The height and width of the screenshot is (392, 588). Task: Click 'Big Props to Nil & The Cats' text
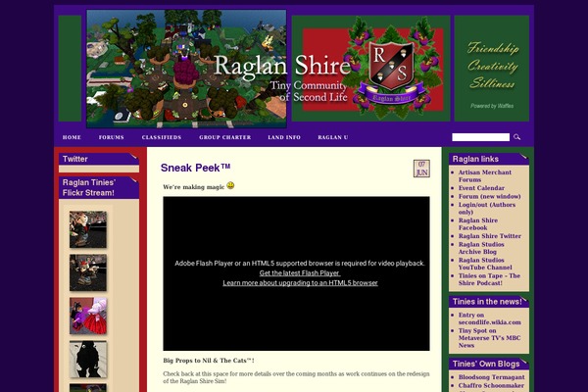coord(209,361)
